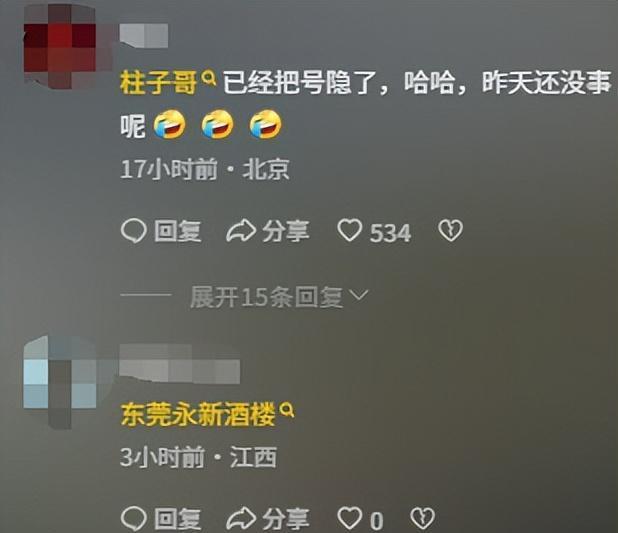Like the comment with 534 likes
This screenshot has height=533, width=618.
tap(349, 231)
